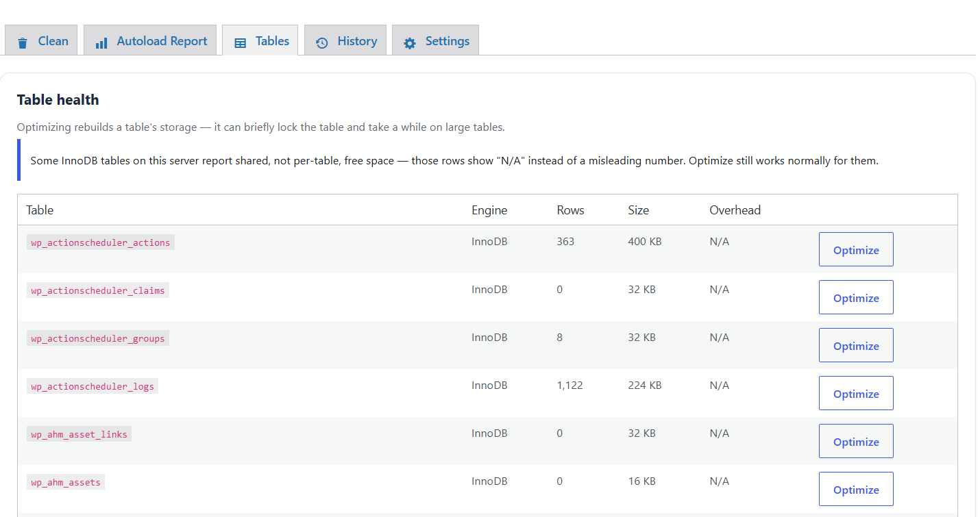Screen dimensions: 980x517
Task: Click the wp_actionscheduler_logs table name
Action: coord(93,386)
